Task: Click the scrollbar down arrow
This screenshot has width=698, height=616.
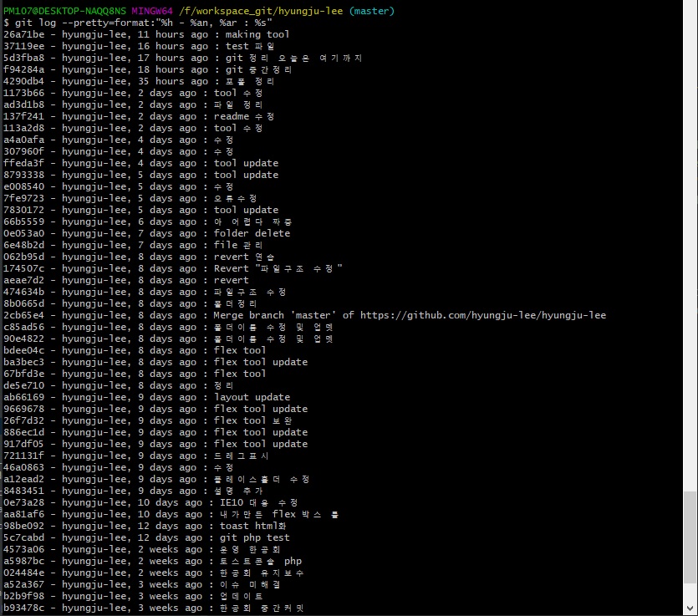Action: [x=690, y=609]
